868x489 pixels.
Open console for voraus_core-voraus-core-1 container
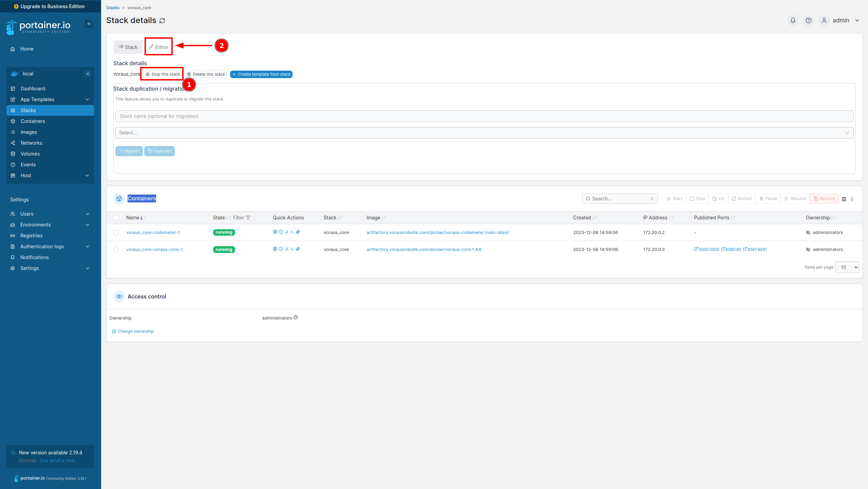292,249
